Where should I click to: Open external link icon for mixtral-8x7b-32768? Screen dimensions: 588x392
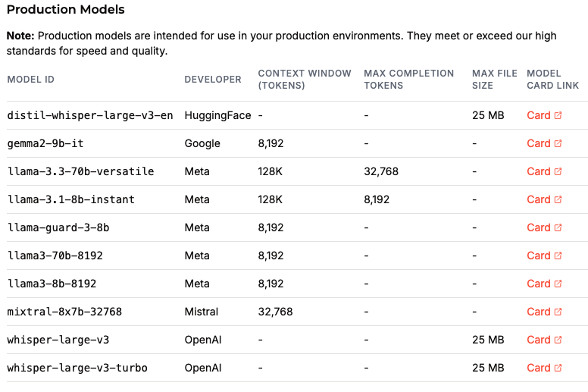558,312
